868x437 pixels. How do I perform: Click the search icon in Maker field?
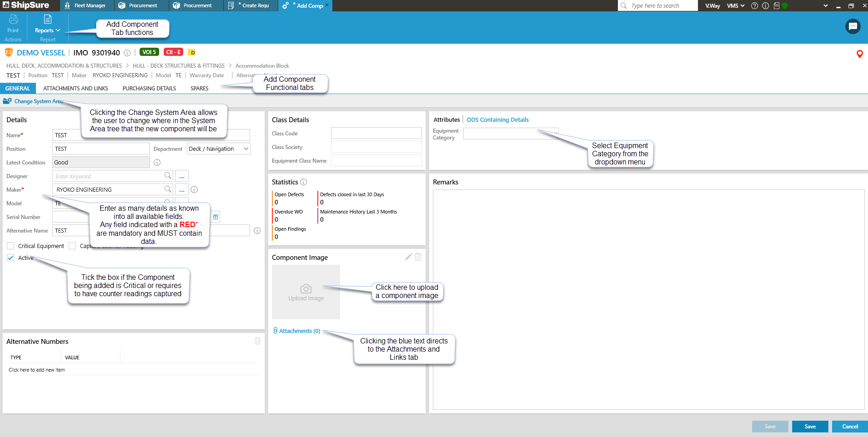click(168, 189)
